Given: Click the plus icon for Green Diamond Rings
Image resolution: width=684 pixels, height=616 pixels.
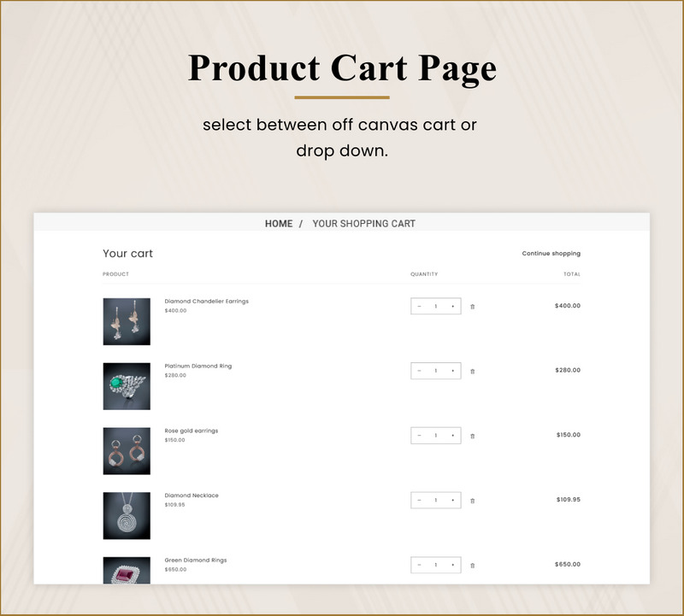Looking at the screenshot, I should click(x=451, y=564).
